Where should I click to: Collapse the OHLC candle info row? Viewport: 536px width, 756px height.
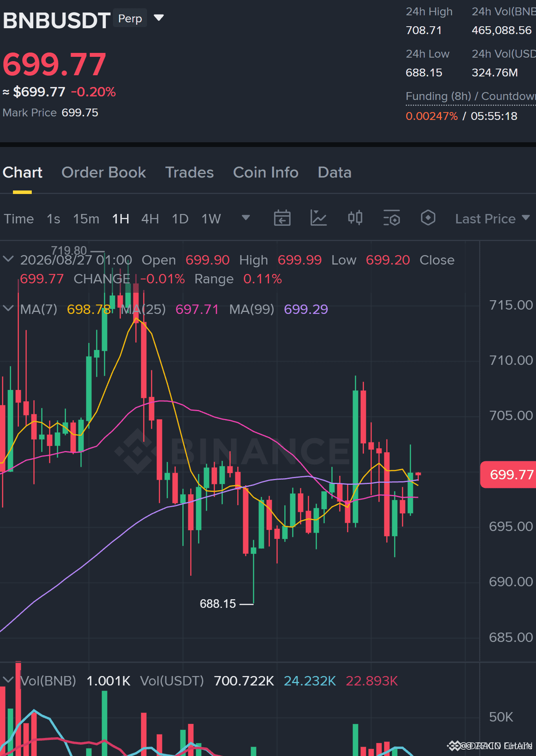click(x=8, y=259)
